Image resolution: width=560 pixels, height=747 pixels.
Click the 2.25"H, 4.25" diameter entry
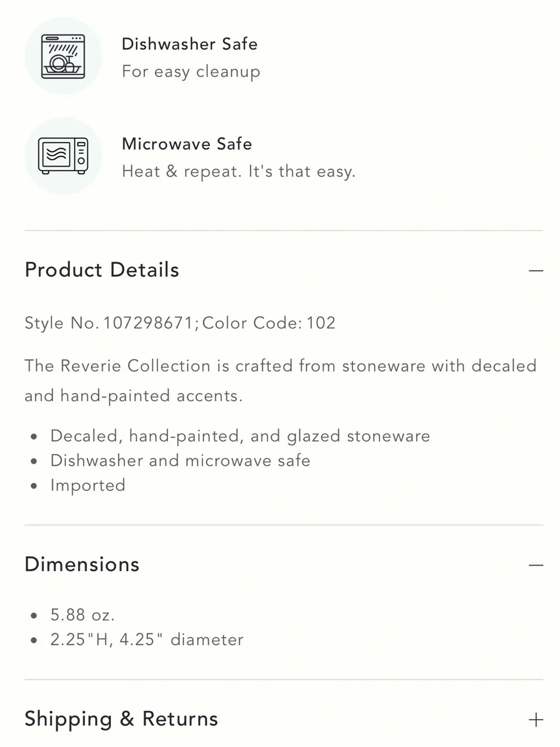pyautogui.click(x=147, y=640)
